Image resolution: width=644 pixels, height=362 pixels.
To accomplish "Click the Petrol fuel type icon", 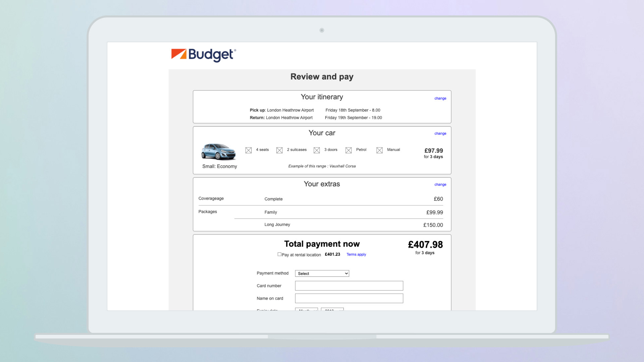I will point(348,150).
